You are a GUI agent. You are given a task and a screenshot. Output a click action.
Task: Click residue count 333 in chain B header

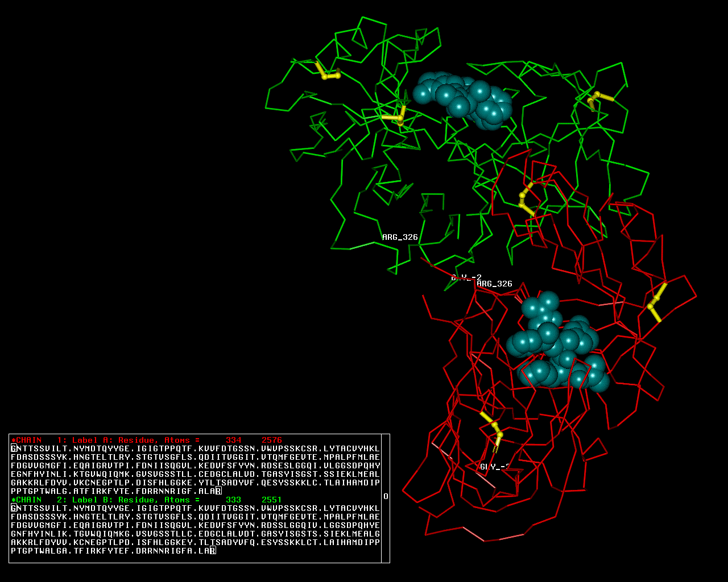coord(233,500)
